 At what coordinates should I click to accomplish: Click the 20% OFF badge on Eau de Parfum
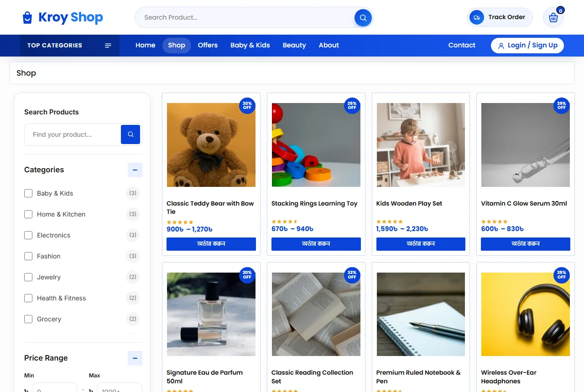(x=247, y=275)
